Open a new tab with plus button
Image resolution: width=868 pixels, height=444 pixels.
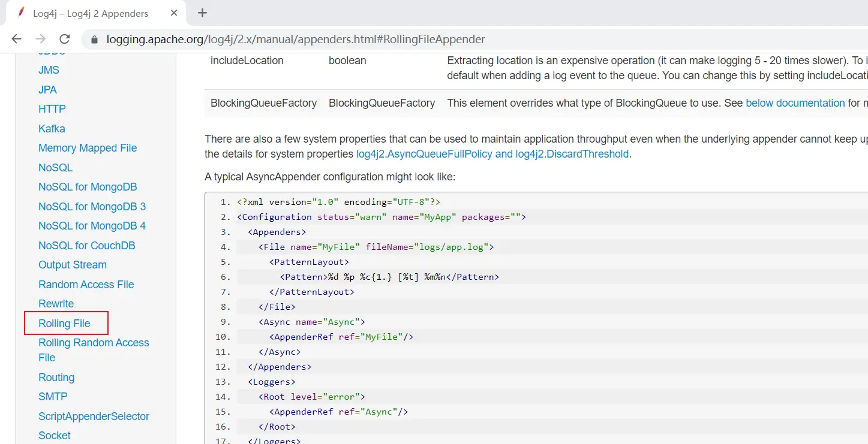pyautogui.click(x=202, y=13)
